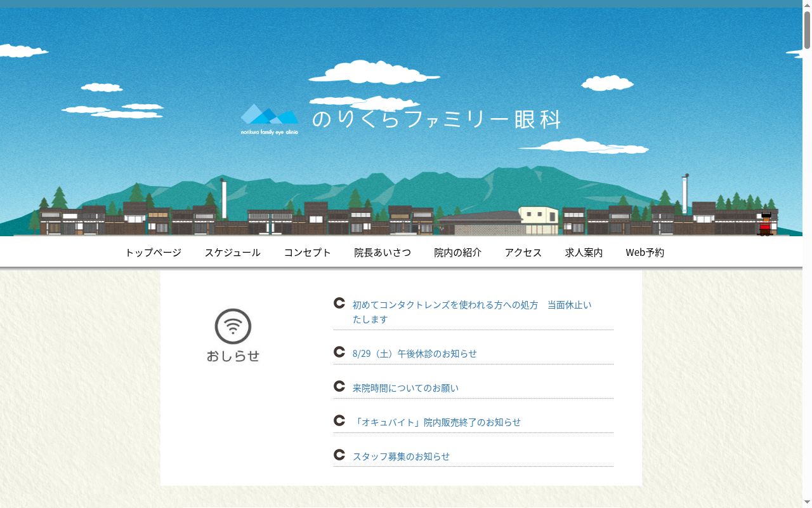Open 「オキュバイト」院内販売終了のお知らせ link
Image resolution: width=812 pixels, height=508 pixels.
(x=436, y=422)
